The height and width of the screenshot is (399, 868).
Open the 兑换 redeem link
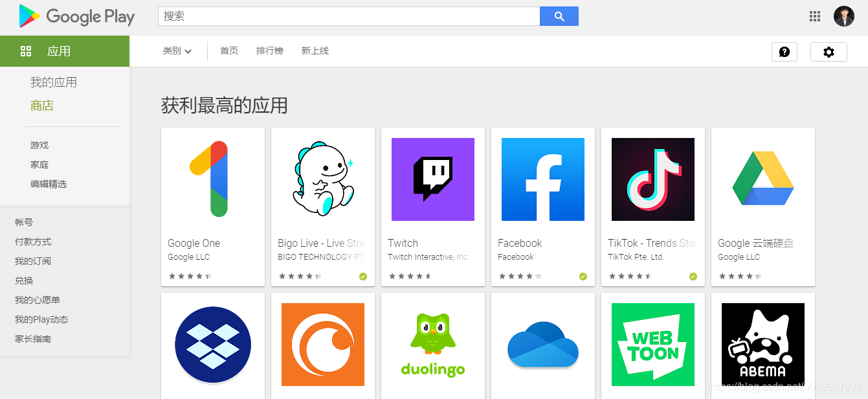(24, 280)
